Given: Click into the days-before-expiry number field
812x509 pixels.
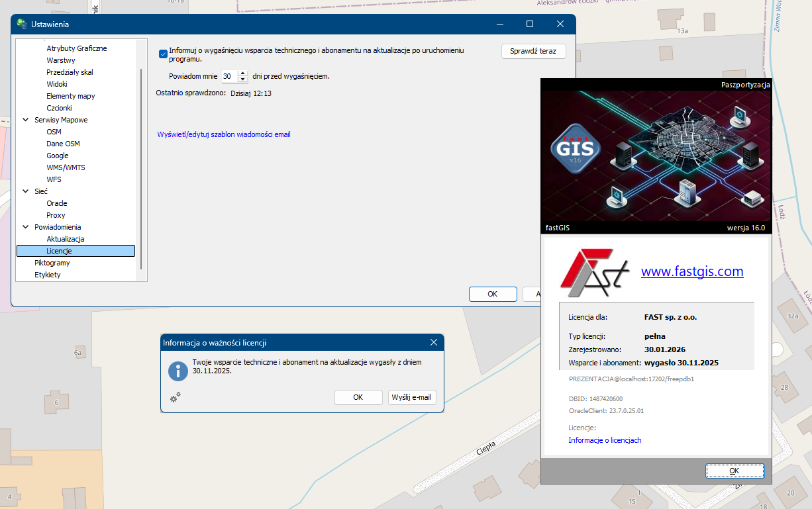Looking at the screenshot, I should click(x=228, y=76).
